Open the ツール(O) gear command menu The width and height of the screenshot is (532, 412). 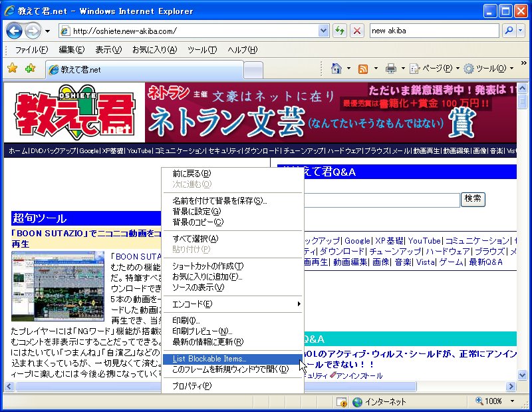(489, 69)
